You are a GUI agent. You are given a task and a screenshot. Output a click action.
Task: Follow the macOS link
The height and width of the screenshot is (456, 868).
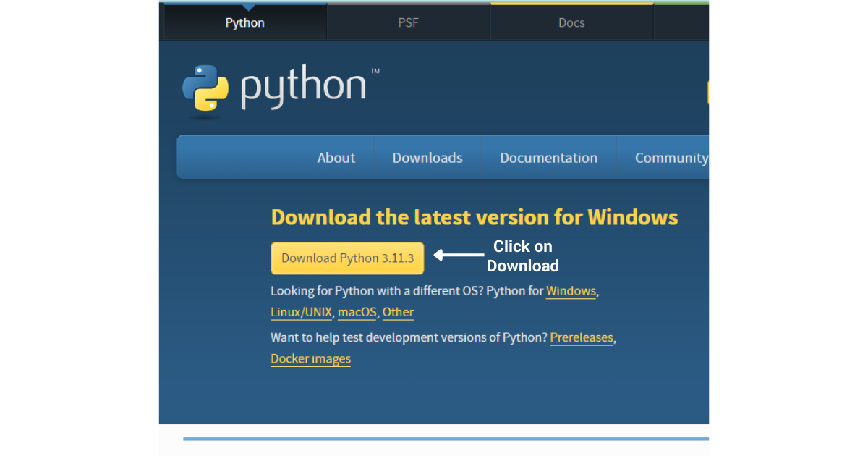[x=357, y=313]
